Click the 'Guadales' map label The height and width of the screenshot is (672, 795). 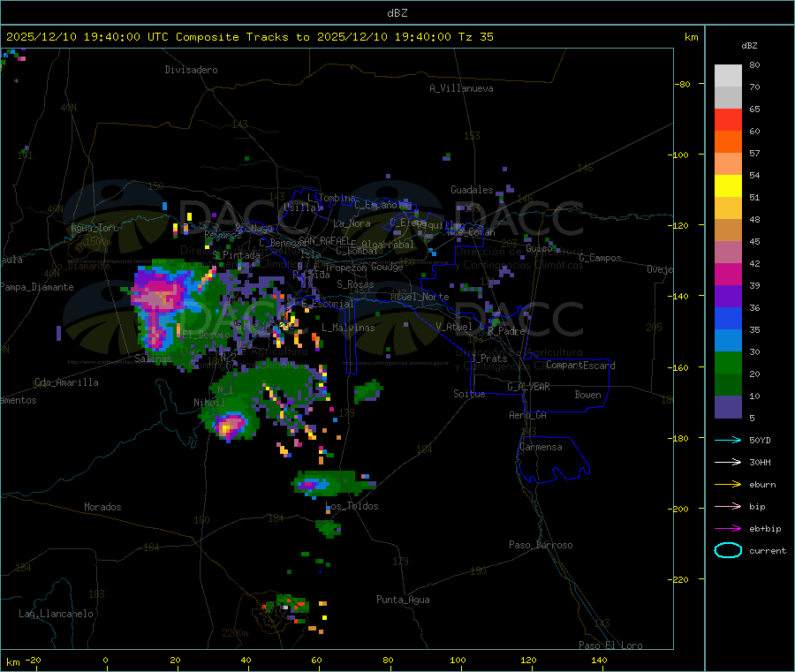(x=472, y=190)
